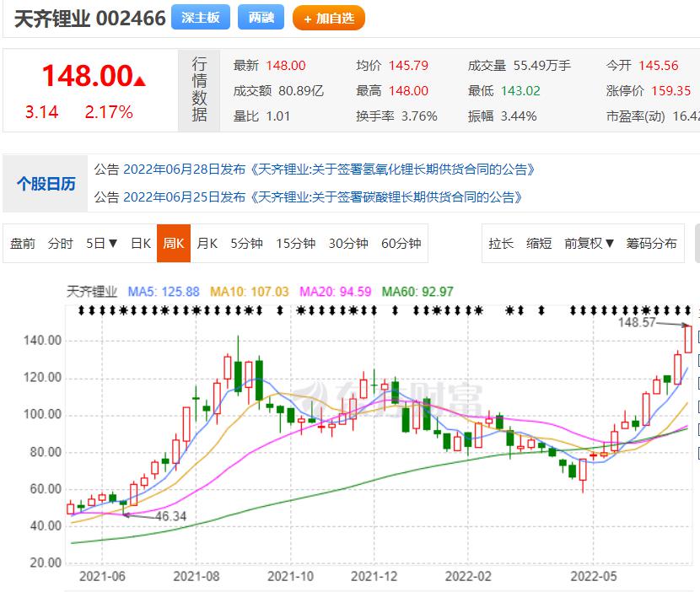Switch to the 15分钟 chart tab
Image resolution: width=700 pixels, height=592 pixels.
tap(295, 244)
